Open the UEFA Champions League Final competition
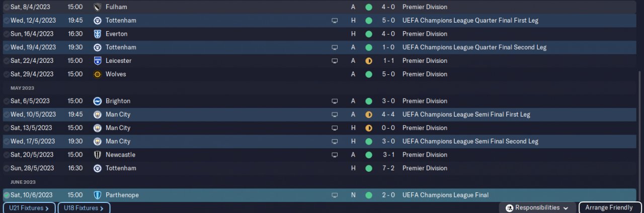Image resolution: width=644 pixels, height=213 pixels. point(445,195)
